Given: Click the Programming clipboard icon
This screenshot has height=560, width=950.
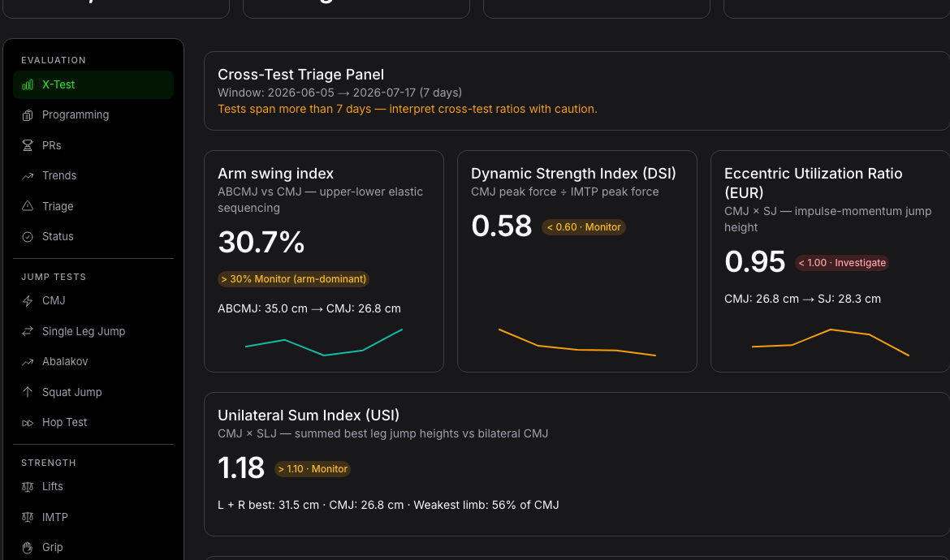Looking at the screenshot, I should (28, 115).
